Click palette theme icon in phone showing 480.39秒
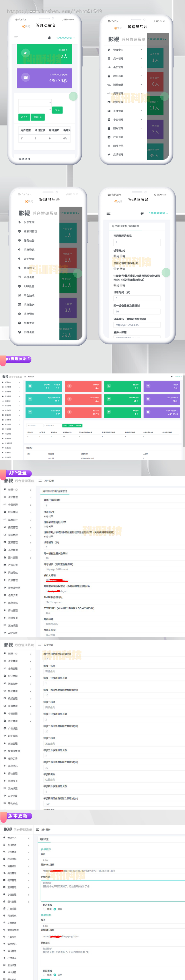 pyautogui.click(x=49, y=38)
